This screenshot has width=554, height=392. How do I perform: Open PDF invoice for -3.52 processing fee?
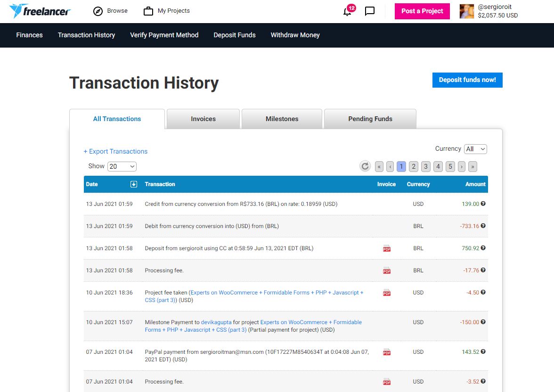point(386,382)
